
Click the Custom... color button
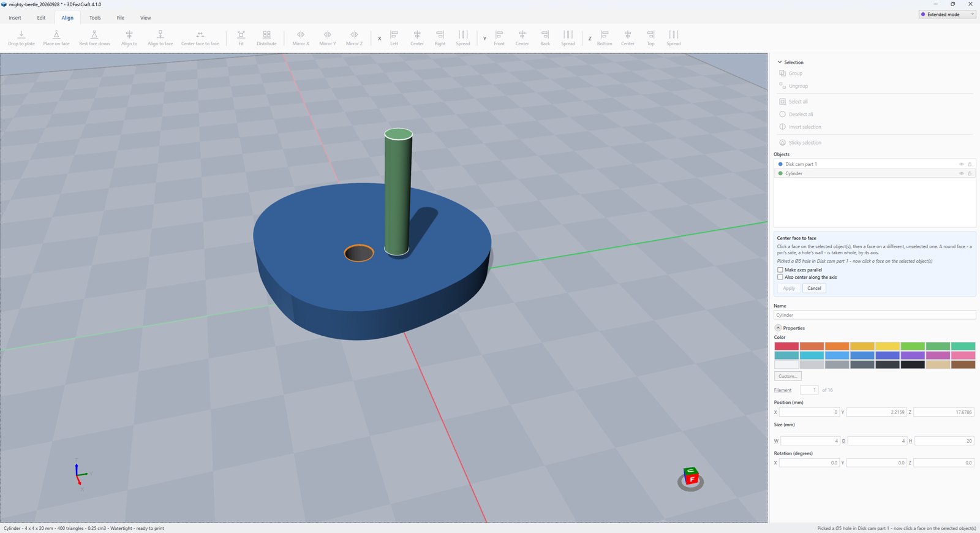pyautogui.click(x=788, y=376)
